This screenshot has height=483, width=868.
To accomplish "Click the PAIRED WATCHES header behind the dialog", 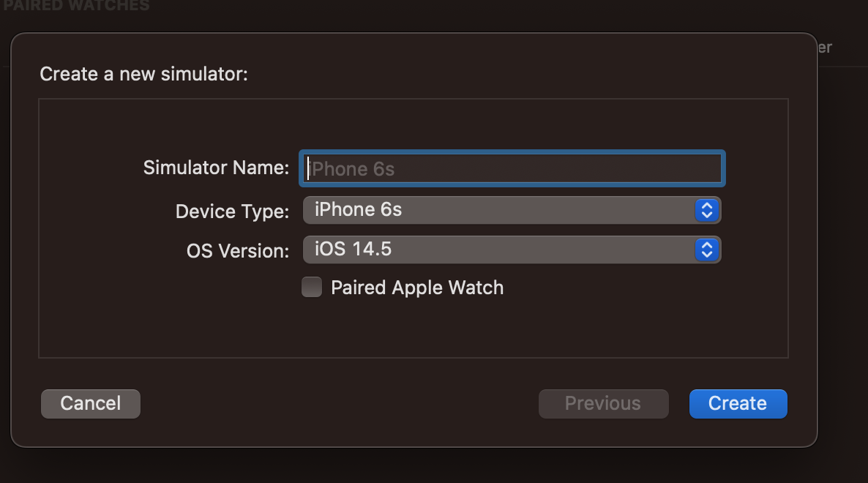I will click(76, 6).
